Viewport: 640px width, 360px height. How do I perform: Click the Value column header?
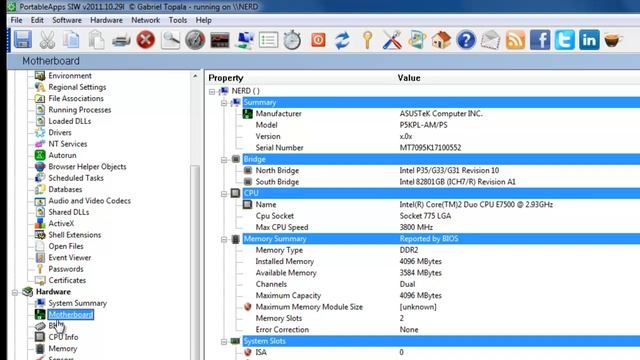click(409, 78)
